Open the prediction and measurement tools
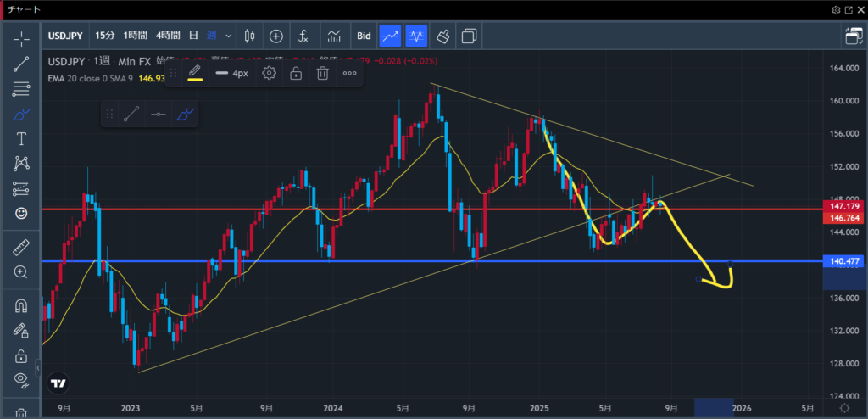The height and width of the screenshot is (419, 868). [x=21, y=189]
